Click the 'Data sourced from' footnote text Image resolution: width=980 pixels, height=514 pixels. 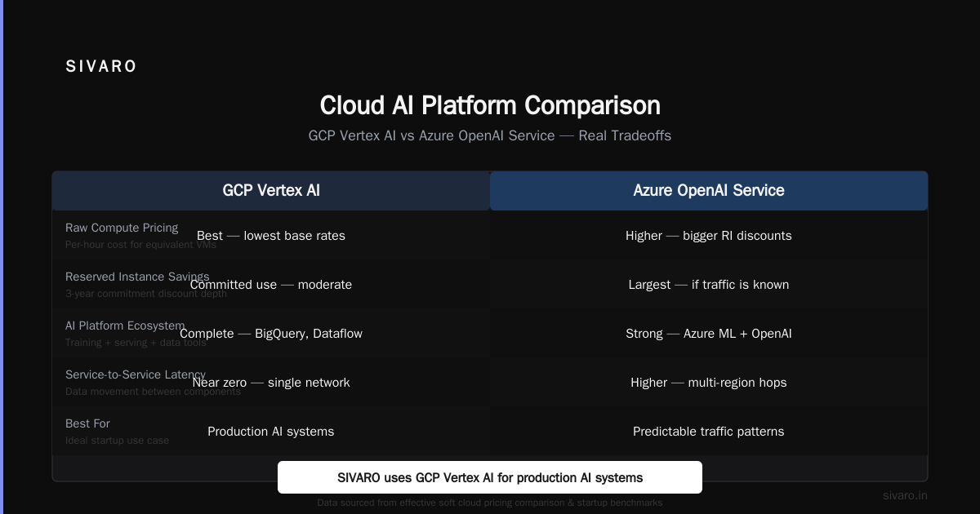pos(490,503)
